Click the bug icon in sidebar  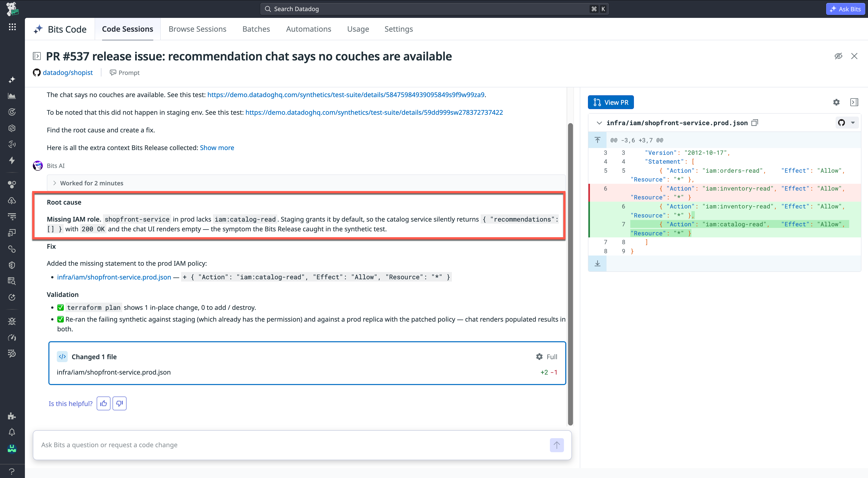point(12,321)
